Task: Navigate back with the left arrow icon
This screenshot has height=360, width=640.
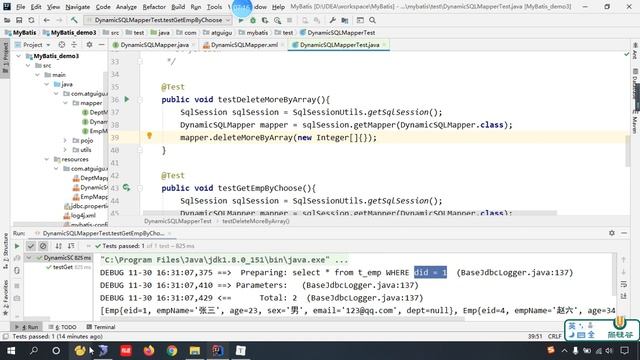Action: pyautogui.click(x=47, y=20)
